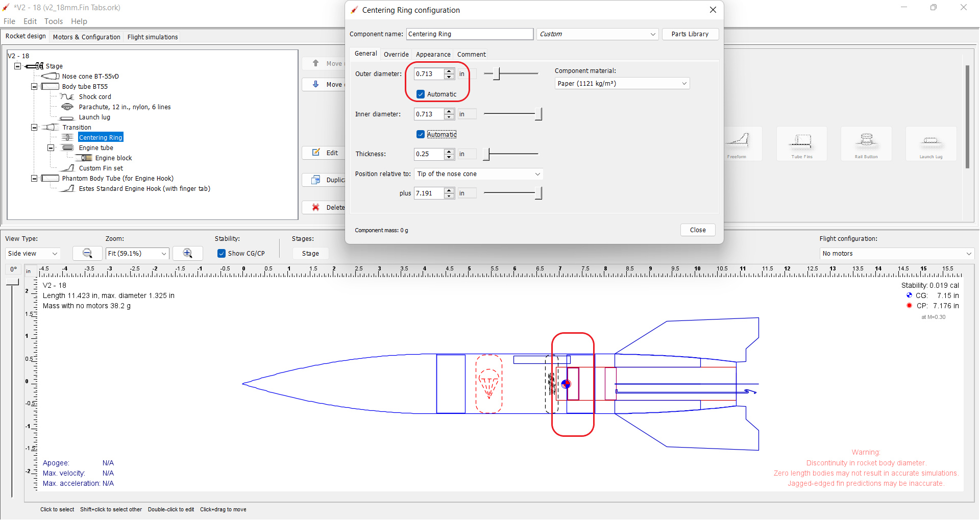Disable Automatic for Inner diameter
Image resolution: width=980 pixels, height=520 pixels.
[420, 134]
